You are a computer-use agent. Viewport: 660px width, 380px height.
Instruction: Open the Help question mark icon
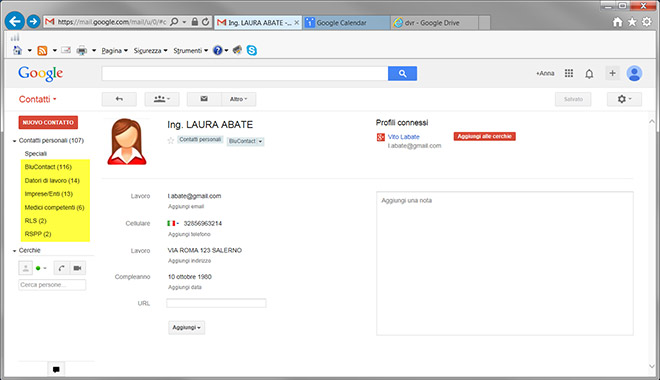coord(218,50)
